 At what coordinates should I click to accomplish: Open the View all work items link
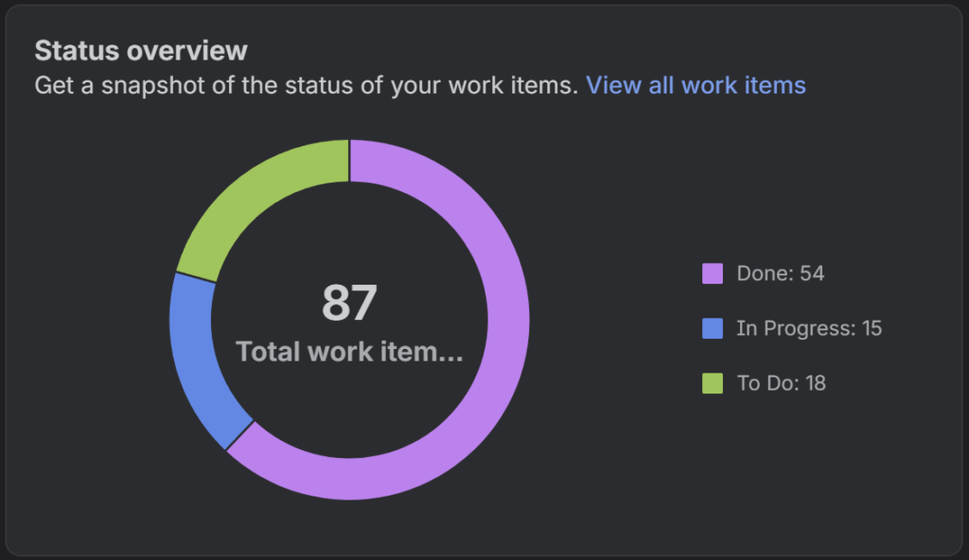[x=696, y=86]
